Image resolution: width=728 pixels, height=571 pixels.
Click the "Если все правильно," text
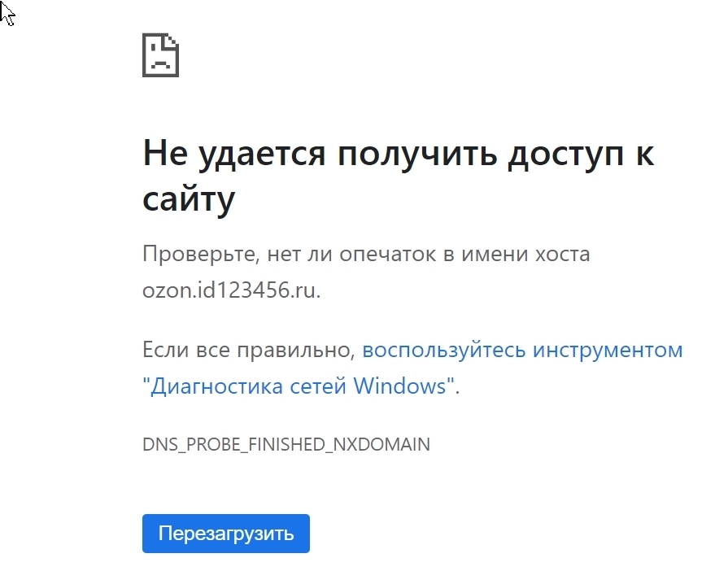[x=249, y=351]
